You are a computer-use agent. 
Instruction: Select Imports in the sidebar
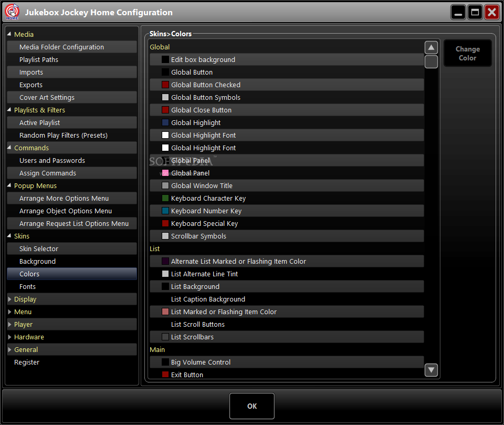pos(72,72)
